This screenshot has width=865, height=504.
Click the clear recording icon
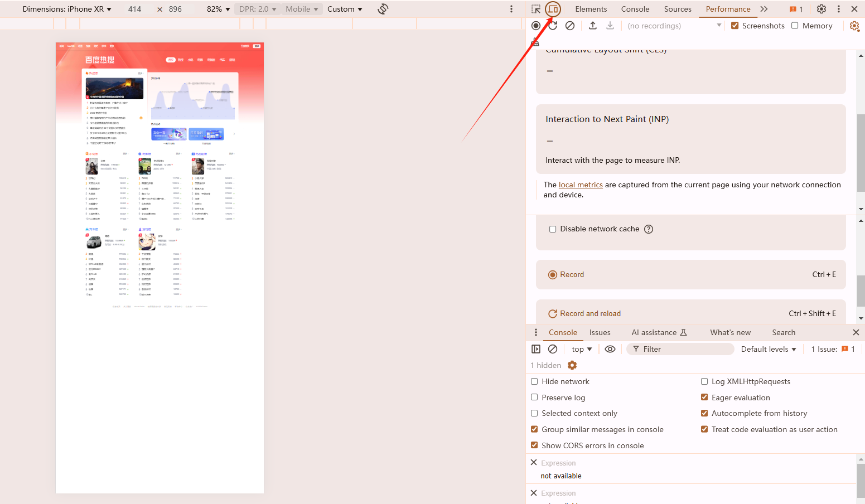pos(570,26)
